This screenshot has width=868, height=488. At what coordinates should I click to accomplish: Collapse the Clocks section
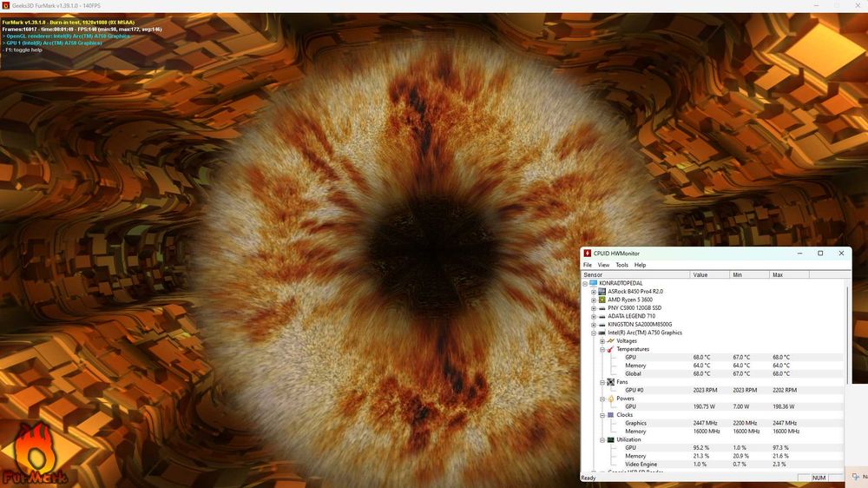(602, 415)
